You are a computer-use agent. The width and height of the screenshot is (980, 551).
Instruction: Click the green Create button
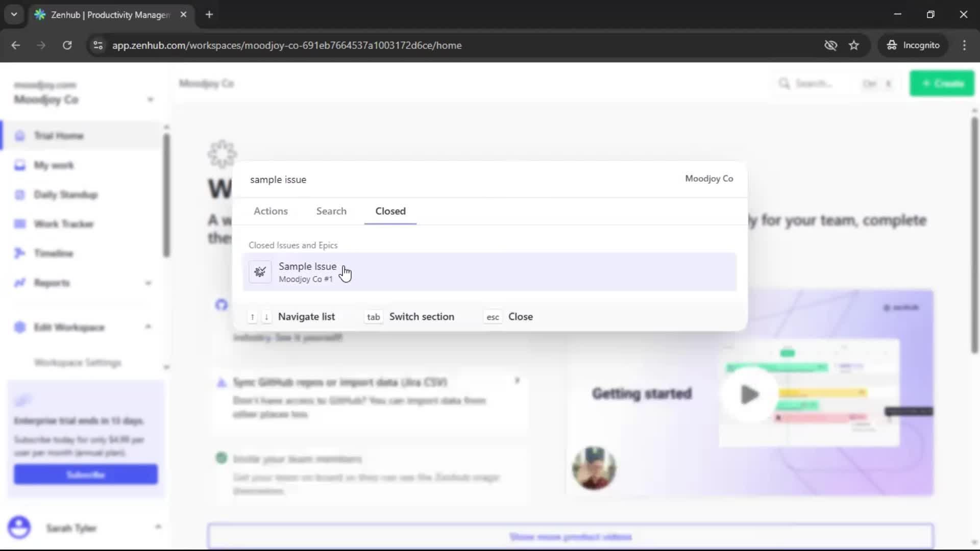pos(942,83)
